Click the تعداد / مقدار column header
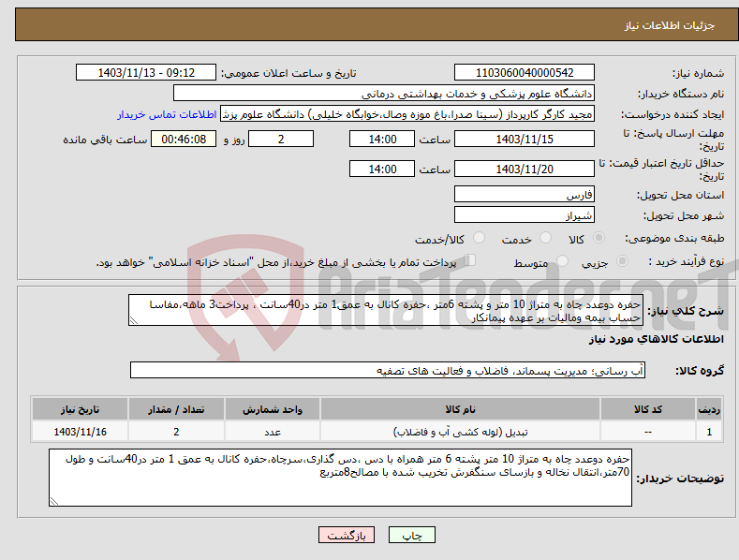This screenshot has height=560, width=739. click(176, 409)
